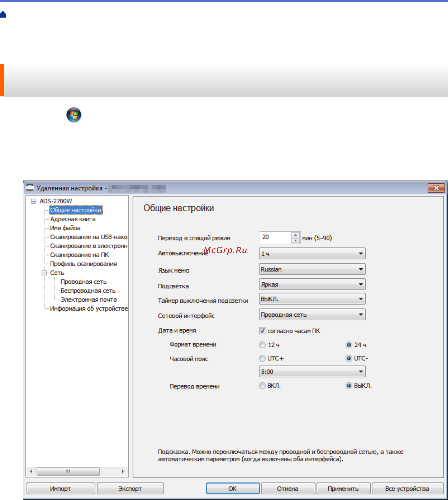Click the Windows Start orb icon
Viewport: 448px width, 500px height.
tap(73, 115)
